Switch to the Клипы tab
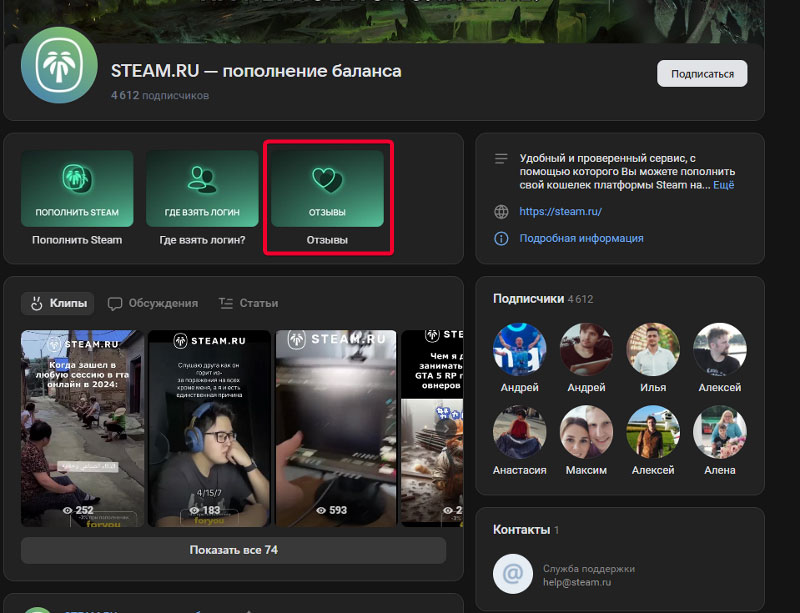800x613 pixels. (58, 303)
